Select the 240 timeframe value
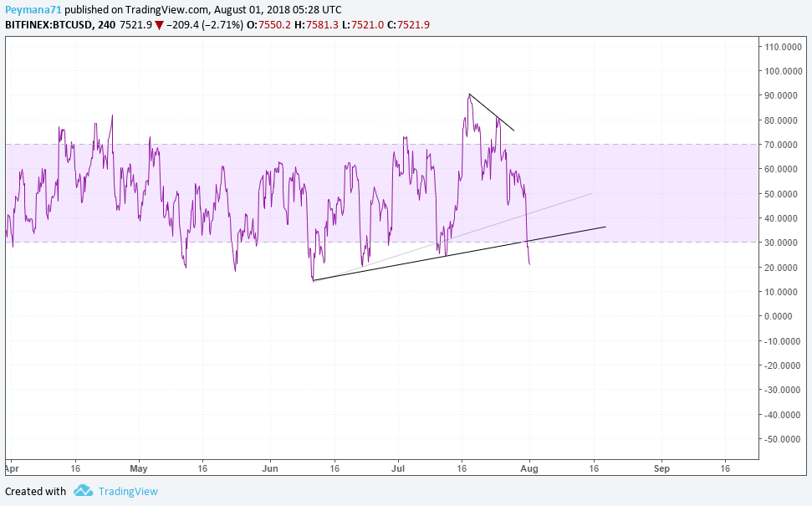 tap(106, 25)
